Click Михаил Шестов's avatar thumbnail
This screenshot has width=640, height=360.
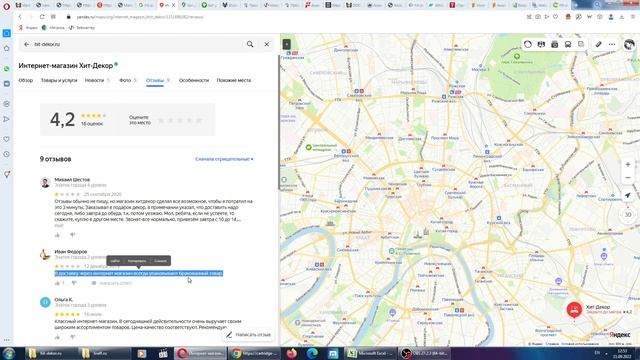[45, 182]
